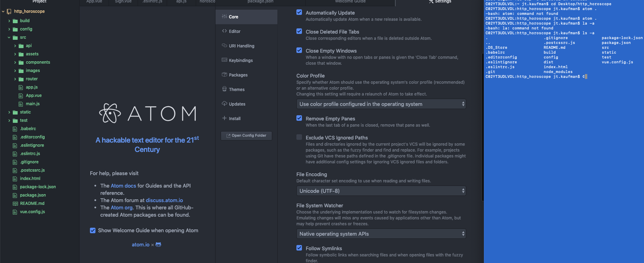Click the squirrel icon next to atom.io
This screenshot has height=263, width=644.
tap(158, 245)
